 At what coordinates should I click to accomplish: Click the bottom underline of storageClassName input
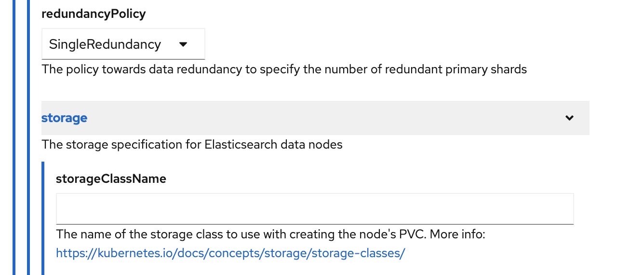314,224
